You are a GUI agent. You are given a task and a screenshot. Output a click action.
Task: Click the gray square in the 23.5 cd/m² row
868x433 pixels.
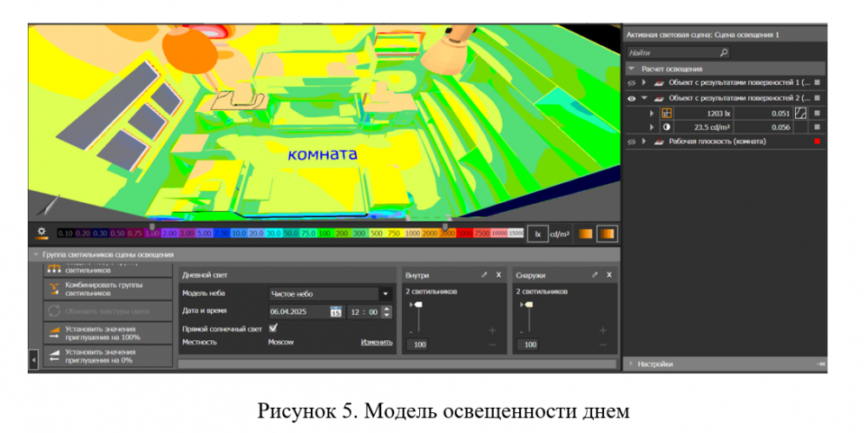817,127
